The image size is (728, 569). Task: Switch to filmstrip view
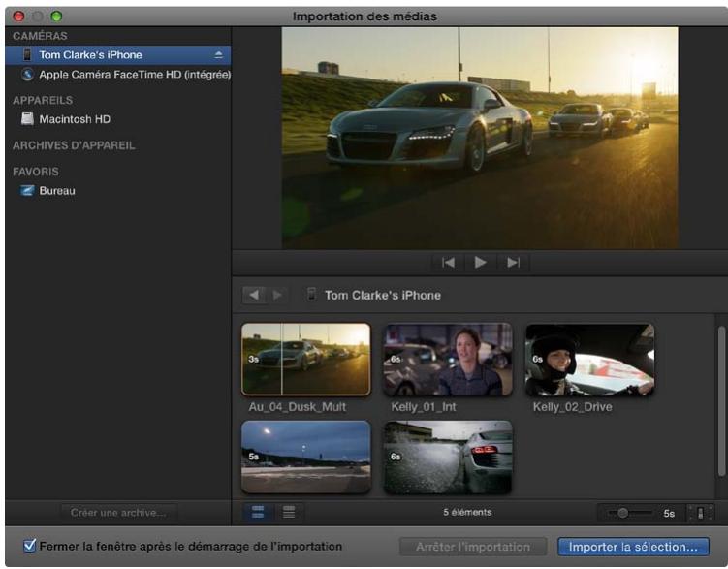coord(258,513)
